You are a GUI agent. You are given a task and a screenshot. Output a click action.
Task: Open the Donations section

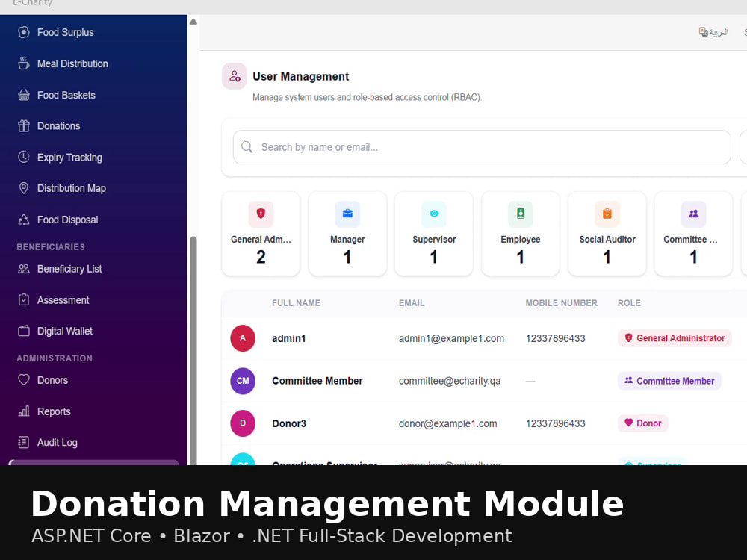pyautogui.click(x=58, y=126)
